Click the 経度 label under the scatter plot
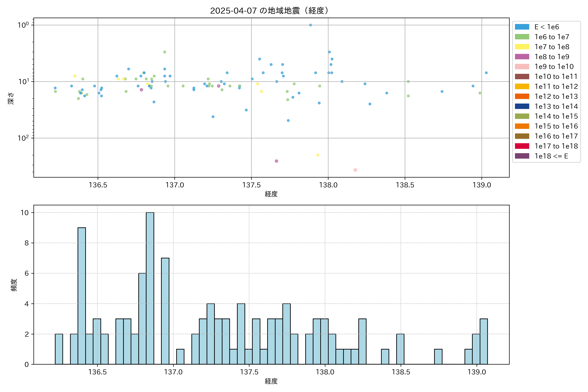This screenshot has width=588, height=392. (271, 194)
